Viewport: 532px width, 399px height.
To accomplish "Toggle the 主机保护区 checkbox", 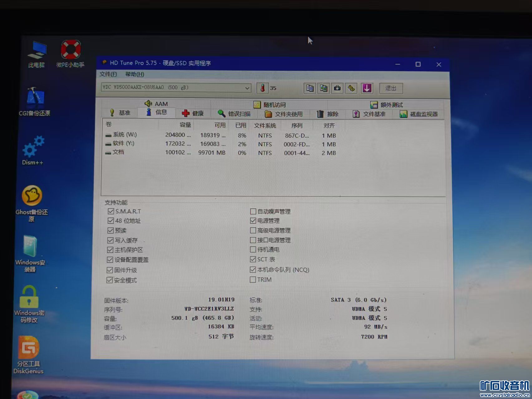I will click(x=110, y=250).
